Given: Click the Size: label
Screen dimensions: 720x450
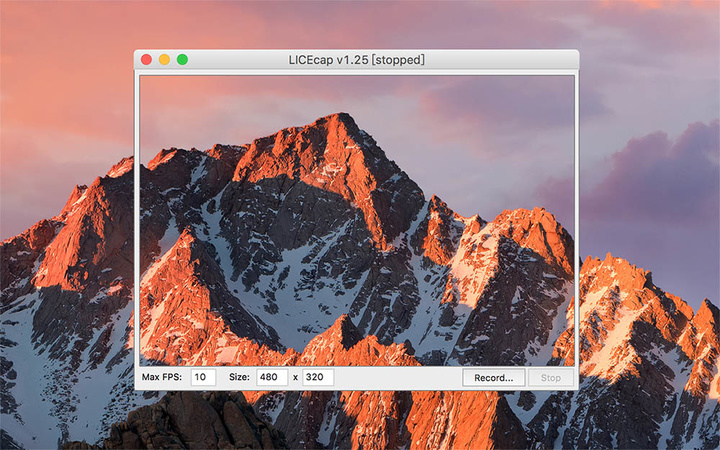Looking at the screenshot, I should [239, 377].
